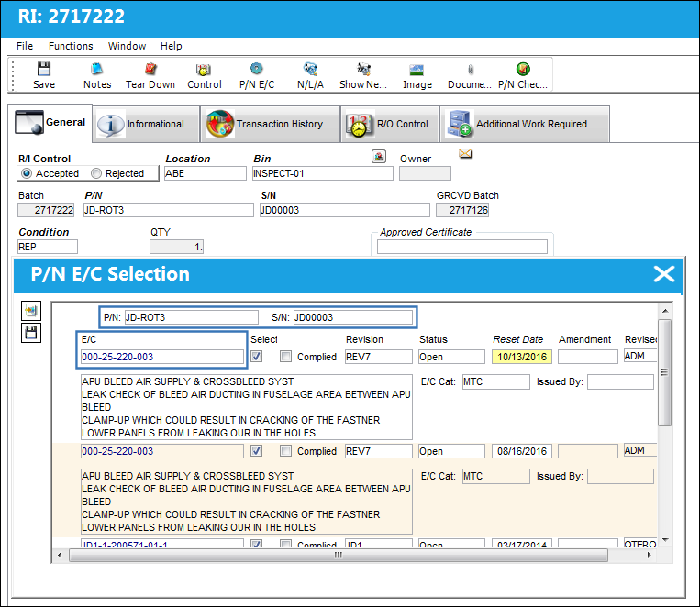Switch to the General tab
The image size is (700, 607).
[x=50, y=123]
